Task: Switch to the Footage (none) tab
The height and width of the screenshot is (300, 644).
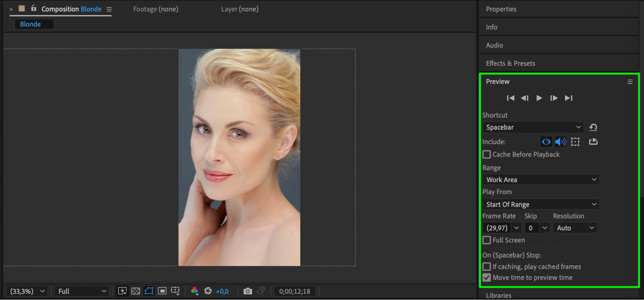Action: tap(156, 9)
